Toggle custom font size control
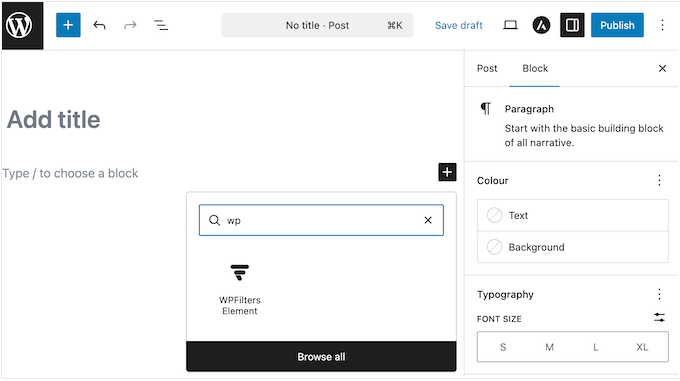680x381 pixels. (659, 318)
